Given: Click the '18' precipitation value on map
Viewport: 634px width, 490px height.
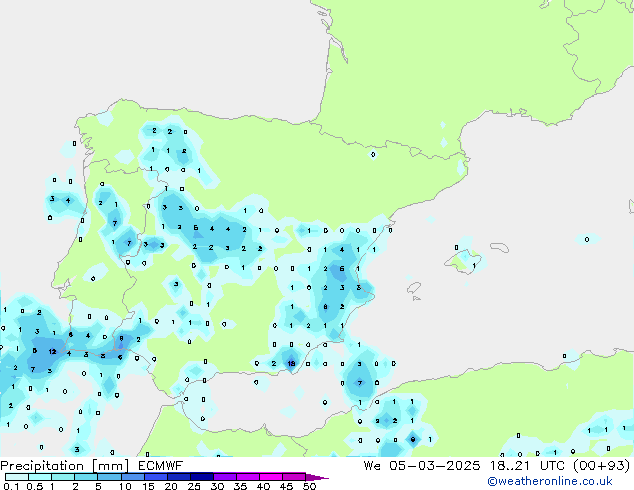Looking at the screenshot, I should click(x=291, y=363).
